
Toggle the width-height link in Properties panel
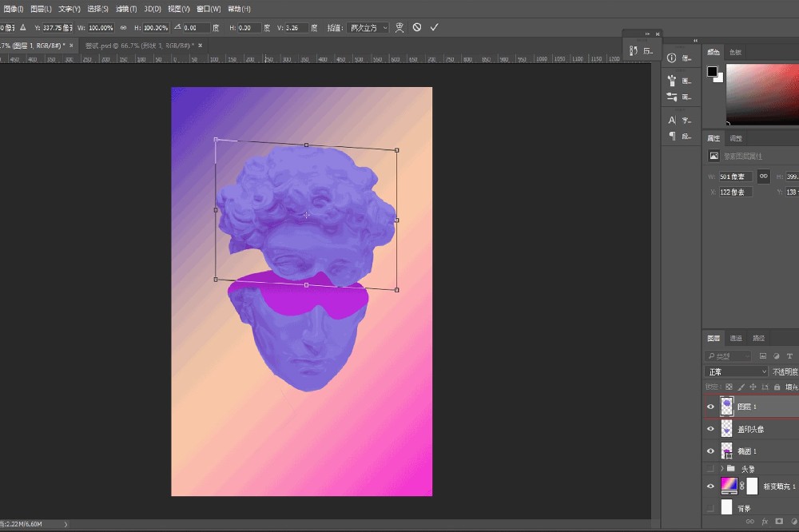tap(764, 176)
